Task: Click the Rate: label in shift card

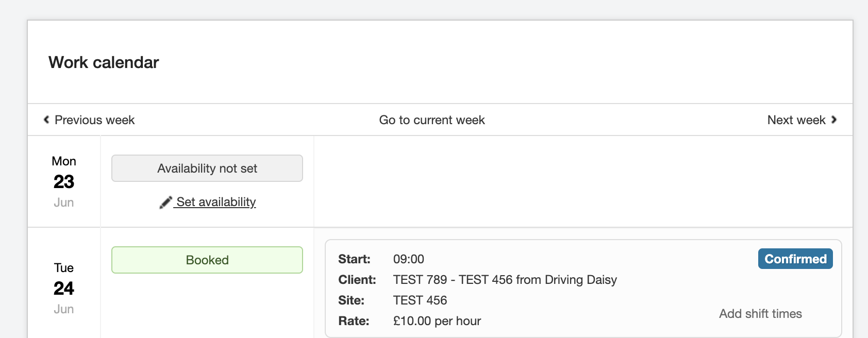Action: 354,321
